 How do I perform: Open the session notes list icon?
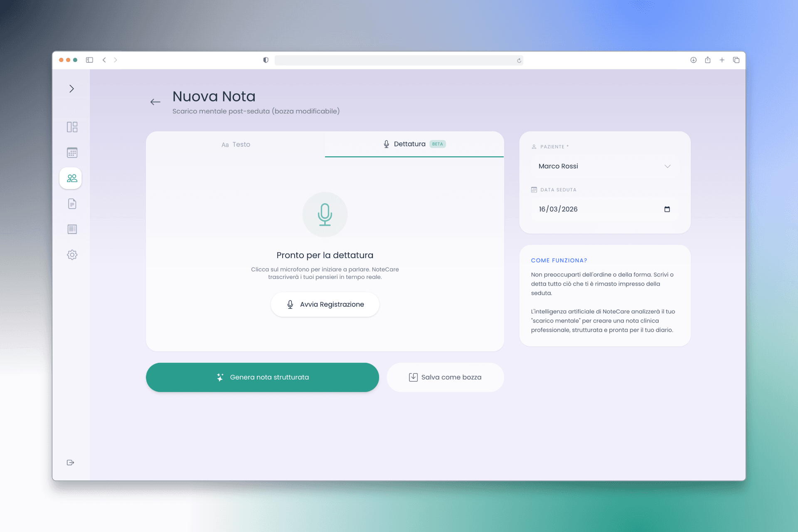[71, 229]
